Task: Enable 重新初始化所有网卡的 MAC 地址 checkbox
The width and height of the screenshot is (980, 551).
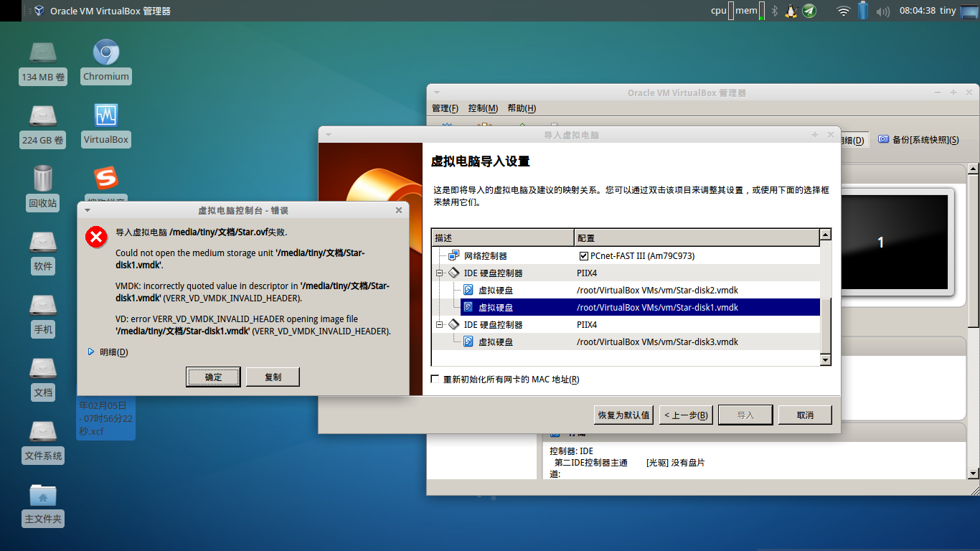Action: (435, 380)
